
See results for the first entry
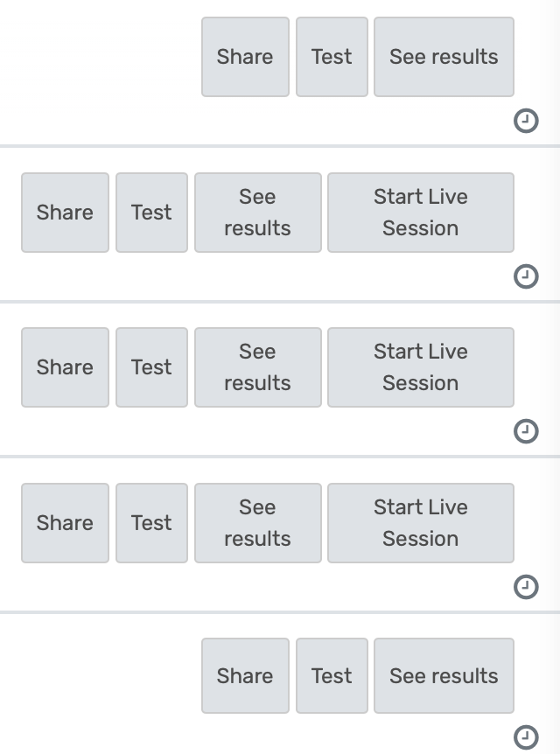pyautogui.click(x=444, y=56)
